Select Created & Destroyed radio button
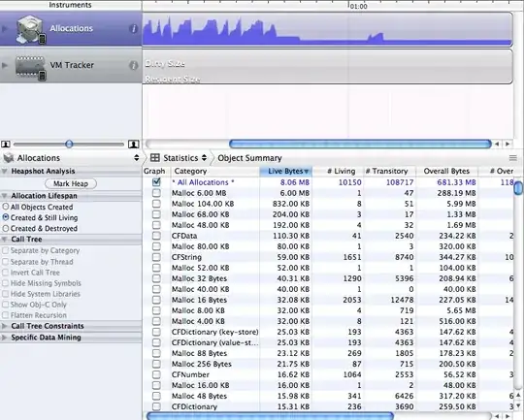This screenshot has width=524, height=420. (x=6, y=228)
